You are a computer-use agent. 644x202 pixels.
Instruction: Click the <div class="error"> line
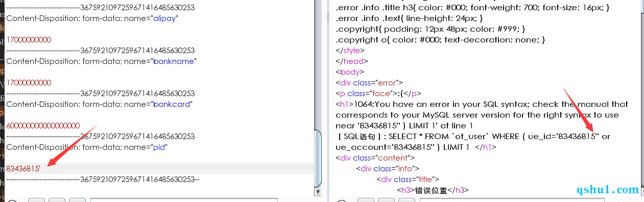tap(369, 83)
